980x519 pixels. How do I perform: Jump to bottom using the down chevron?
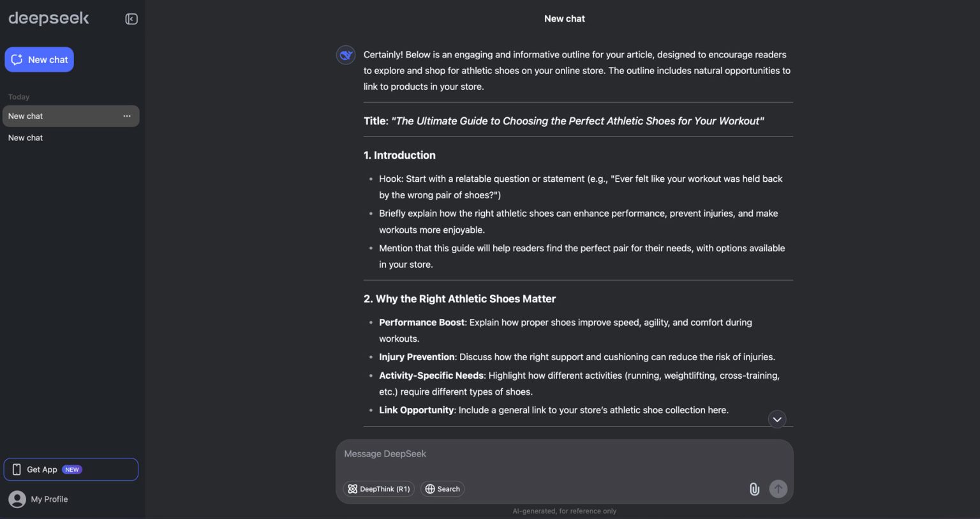point(776,419)
